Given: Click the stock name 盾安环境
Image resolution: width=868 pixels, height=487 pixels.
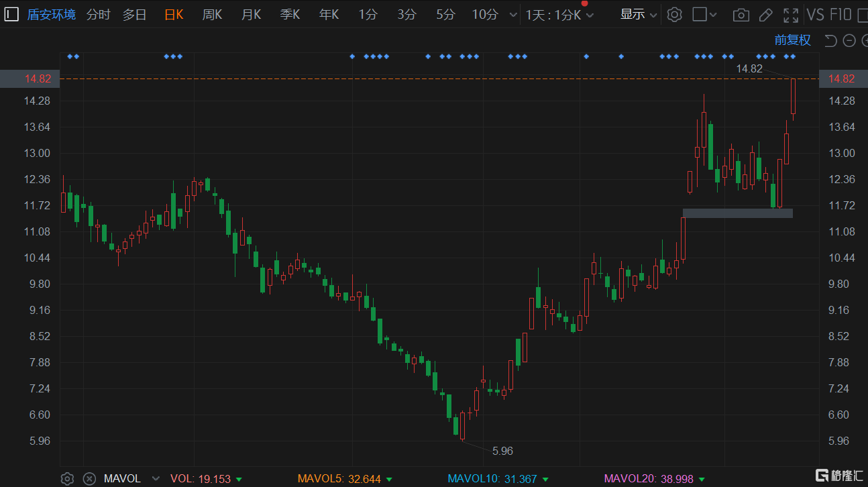Looking at the screenshot, I should point(52,14).
